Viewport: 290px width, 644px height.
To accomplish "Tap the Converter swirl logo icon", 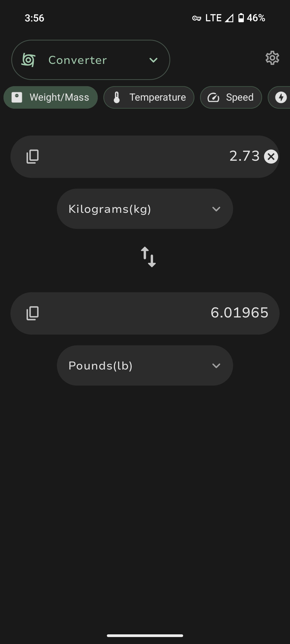I will pos(28,60).
